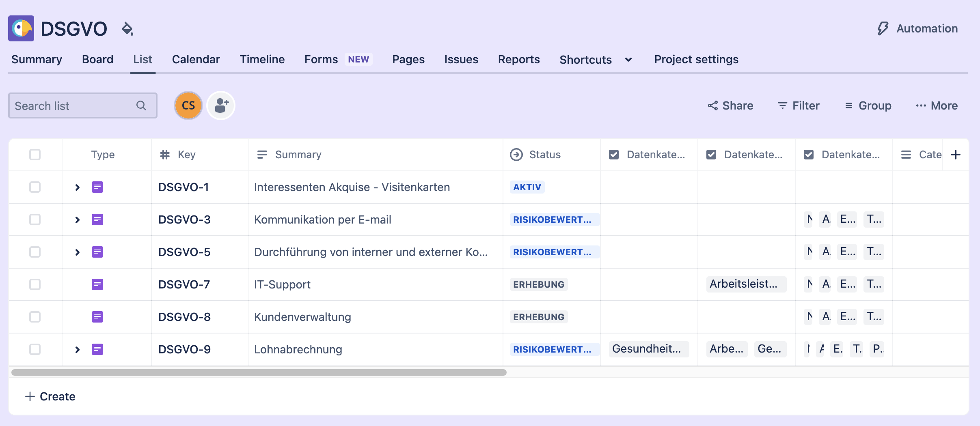Screen dimensions: 980x426
Task: Open the project background color picker
Action: pos(127,29)
